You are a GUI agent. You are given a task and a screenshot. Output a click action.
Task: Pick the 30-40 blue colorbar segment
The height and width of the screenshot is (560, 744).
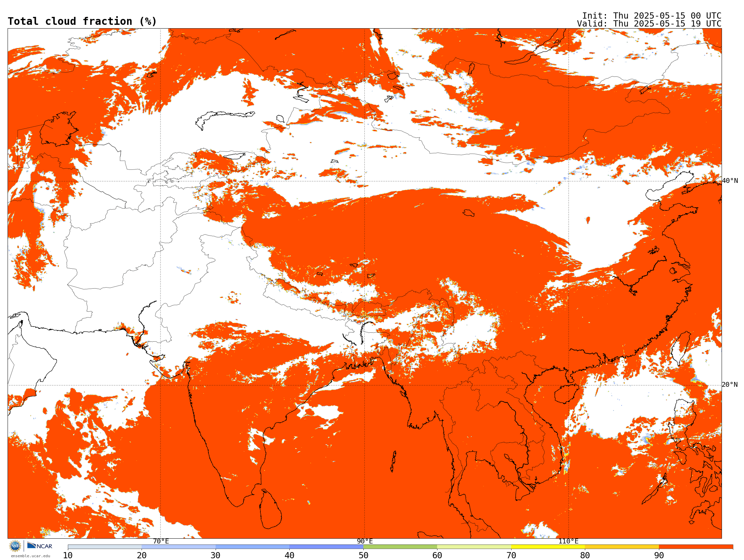(252, 547)
